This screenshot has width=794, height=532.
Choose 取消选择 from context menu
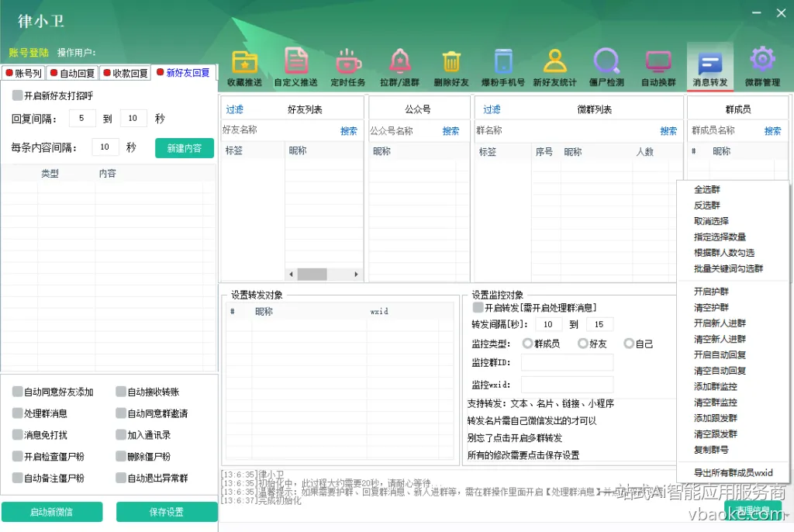pyautogui.click(x=711, y=221)
